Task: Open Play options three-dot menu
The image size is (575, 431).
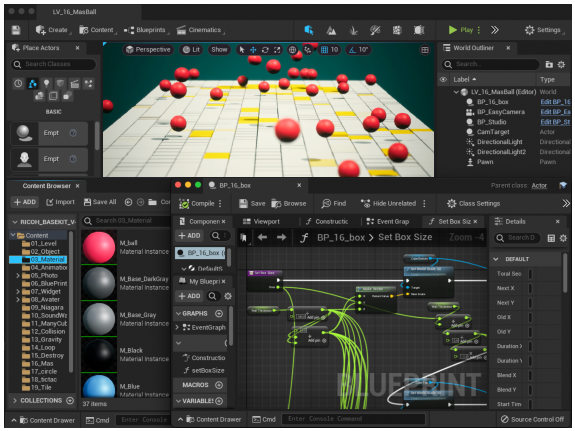Action: point(479,30)
